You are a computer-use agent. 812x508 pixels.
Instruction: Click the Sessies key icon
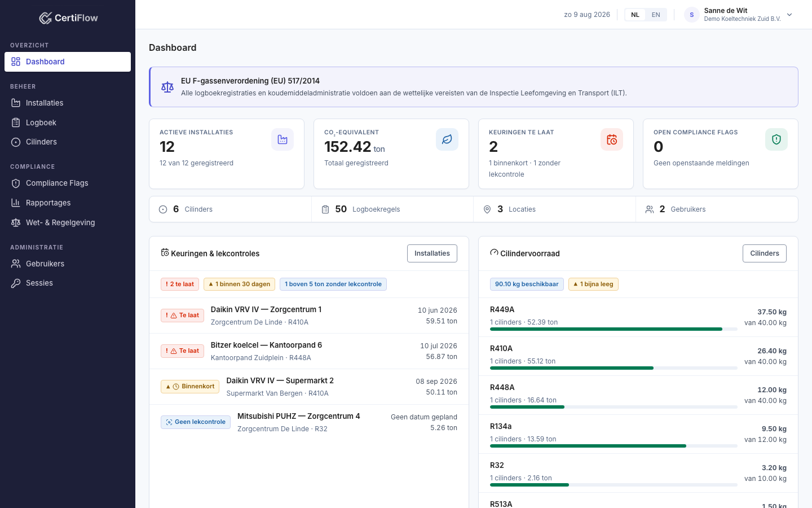[x=16, y=283]
